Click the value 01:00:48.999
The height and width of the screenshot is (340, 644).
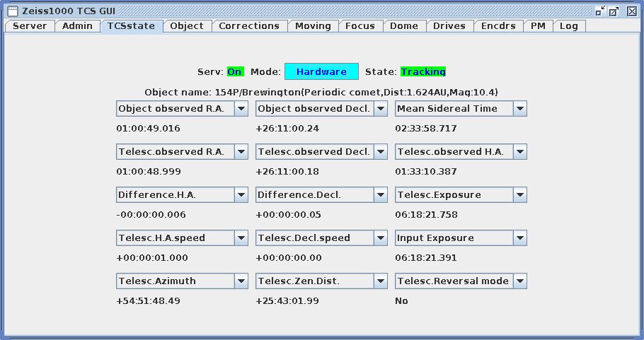pos(149,172)
